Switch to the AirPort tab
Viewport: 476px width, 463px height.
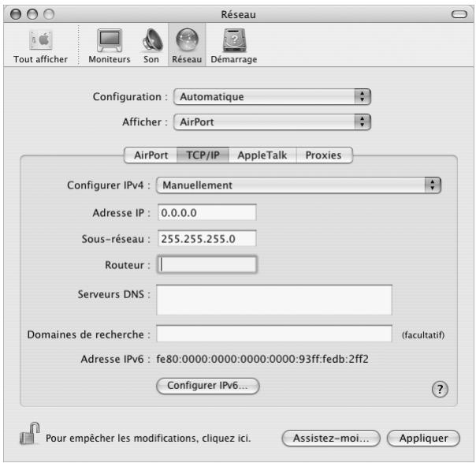(x=151, y=155)
